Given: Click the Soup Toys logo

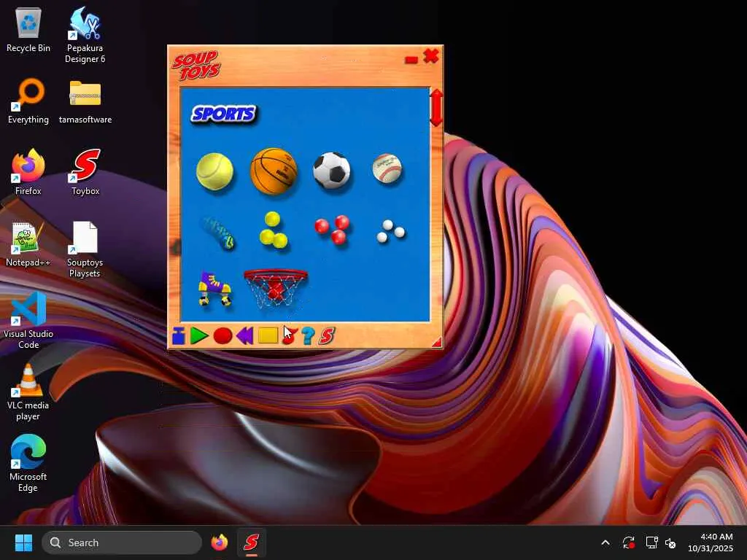Looking at the screenshot, I should 196,65.
